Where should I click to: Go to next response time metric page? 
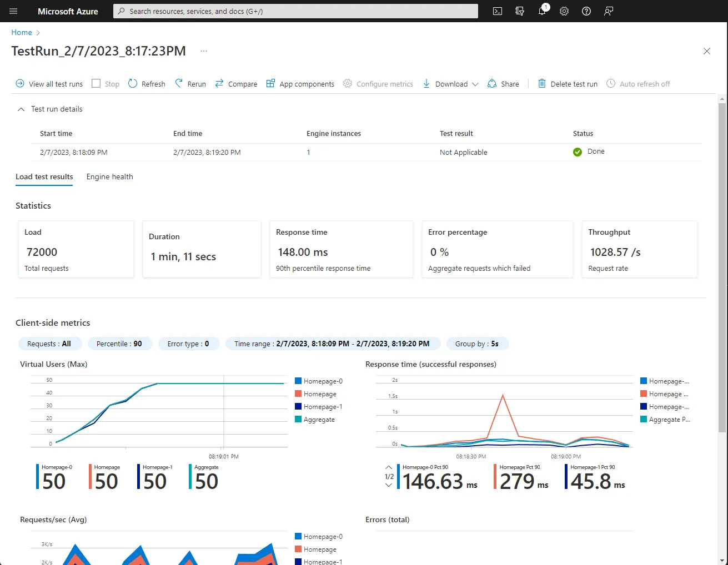click(x=389, y=485)
